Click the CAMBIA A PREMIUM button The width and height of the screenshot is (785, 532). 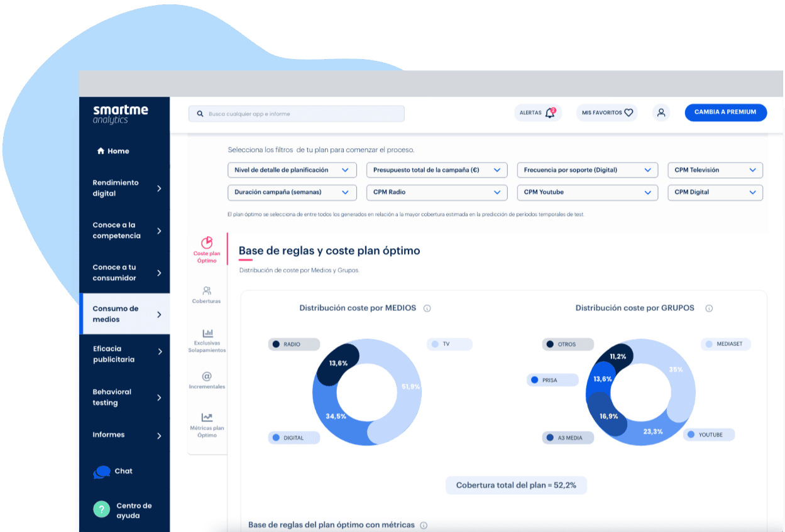click(x=725, y=112)
